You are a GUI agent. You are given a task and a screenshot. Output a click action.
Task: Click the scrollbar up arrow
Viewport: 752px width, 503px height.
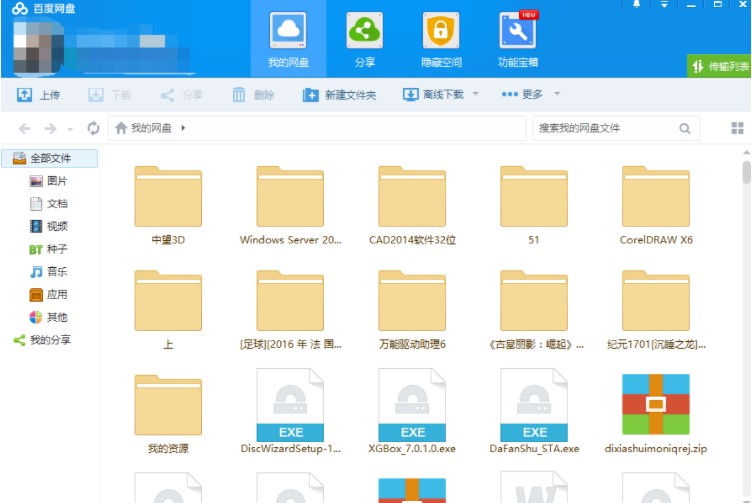[746, 152]
